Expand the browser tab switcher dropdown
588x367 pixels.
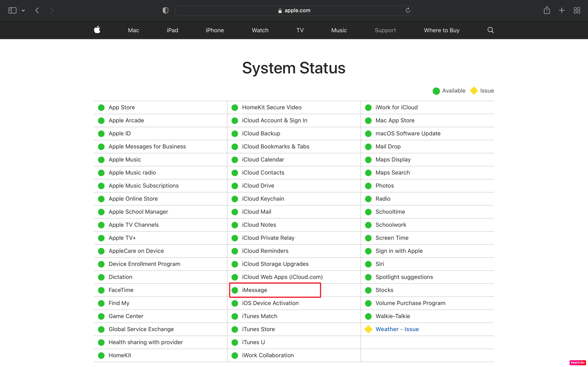coord(24,10)
